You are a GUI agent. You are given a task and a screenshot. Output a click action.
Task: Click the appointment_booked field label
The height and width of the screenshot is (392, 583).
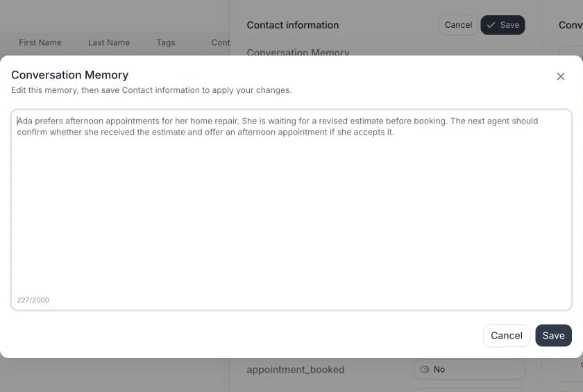click(296, 370)
